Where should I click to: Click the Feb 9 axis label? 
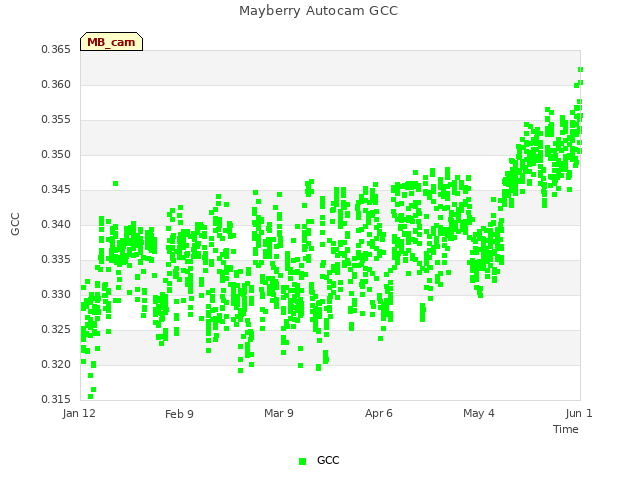179,414
